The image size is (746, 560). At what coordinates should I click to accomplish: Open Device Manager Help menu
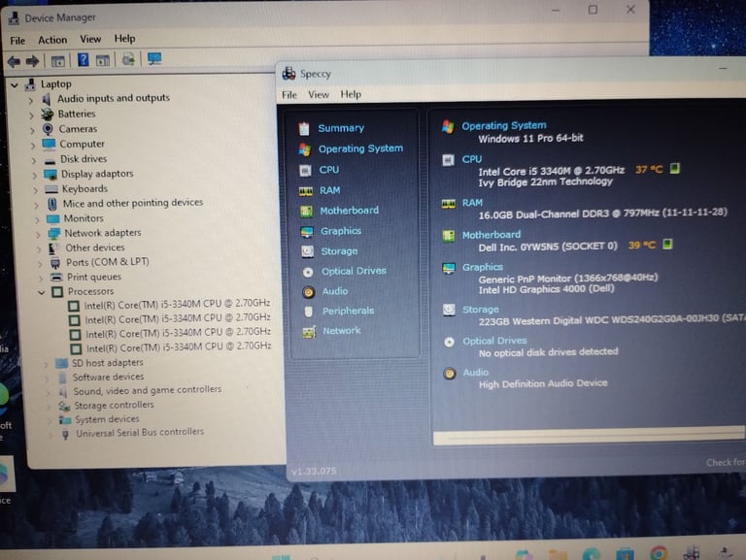(124, 39)
